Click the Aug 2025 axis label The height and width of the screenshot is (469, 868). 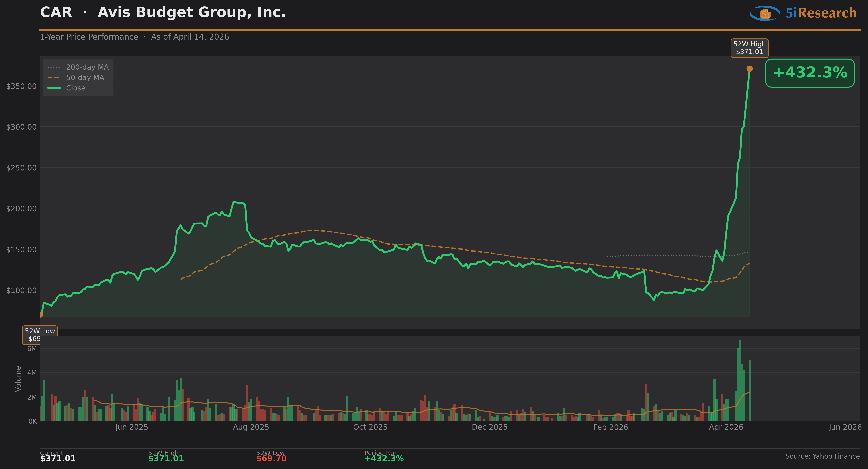[x=251, y=427]
